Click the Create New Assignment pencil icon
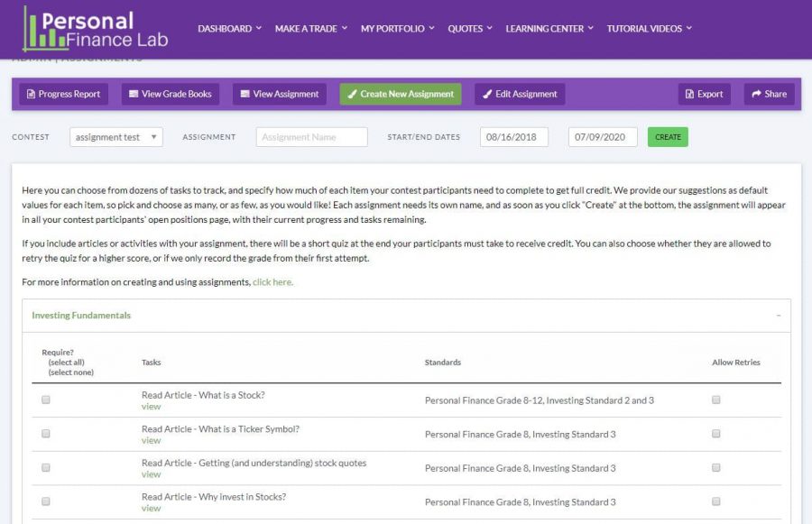 (352, 94)
